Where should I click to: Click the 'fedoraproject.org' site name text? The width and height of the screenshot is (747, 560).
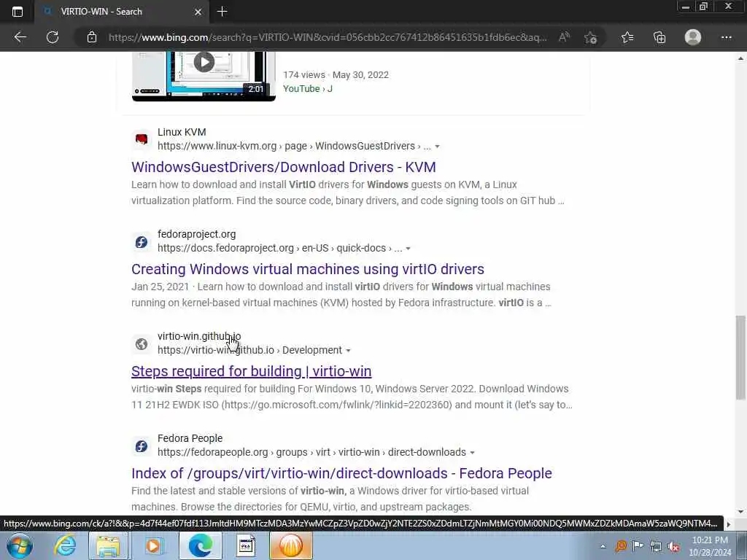point(197,234)
